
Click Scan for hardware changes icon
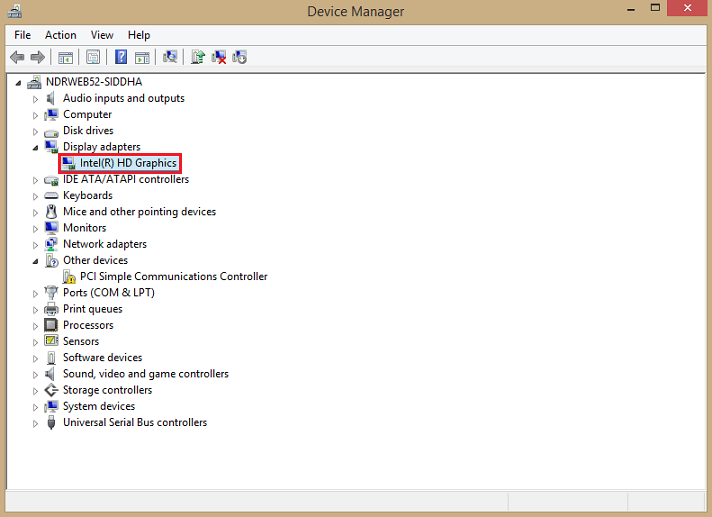point(170,57)
